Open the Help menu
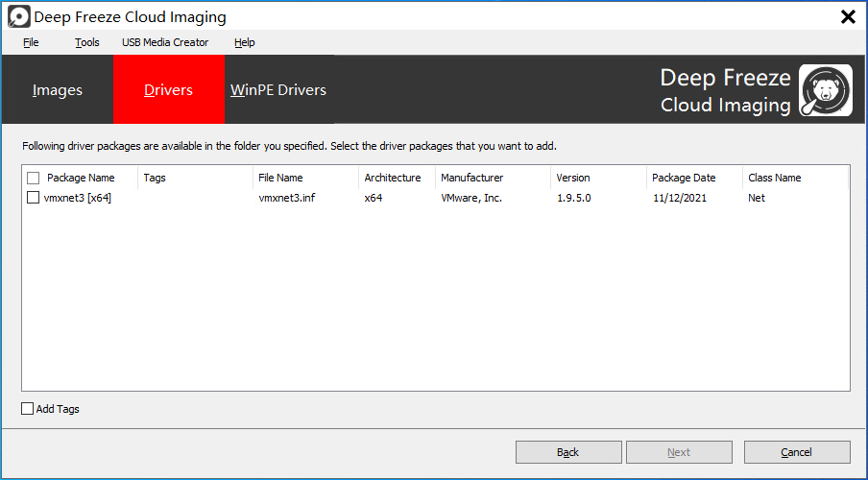Screen dimensions: 868x480 click(244, 42)
